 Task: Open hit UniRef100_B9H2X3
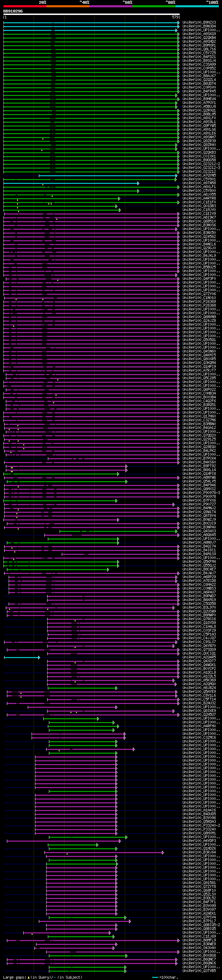[x=199, y=23]
